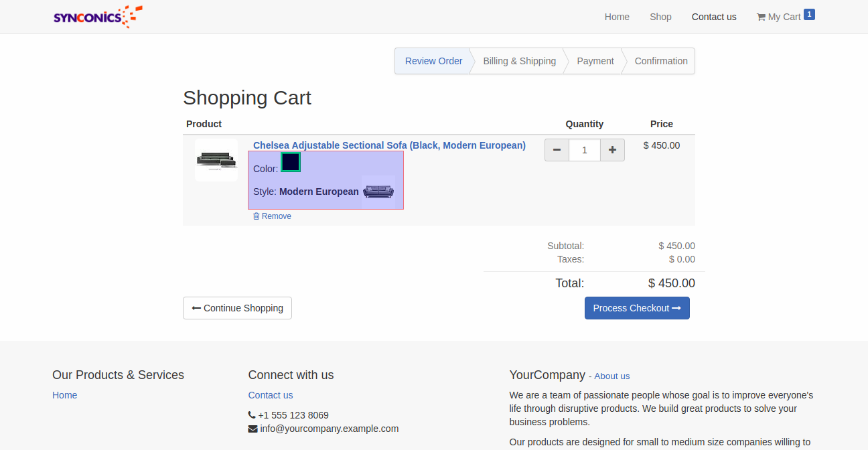Click the Continue Shopping button
The width and height of the screenshot is (868, 450).
[x=237, y=308]
